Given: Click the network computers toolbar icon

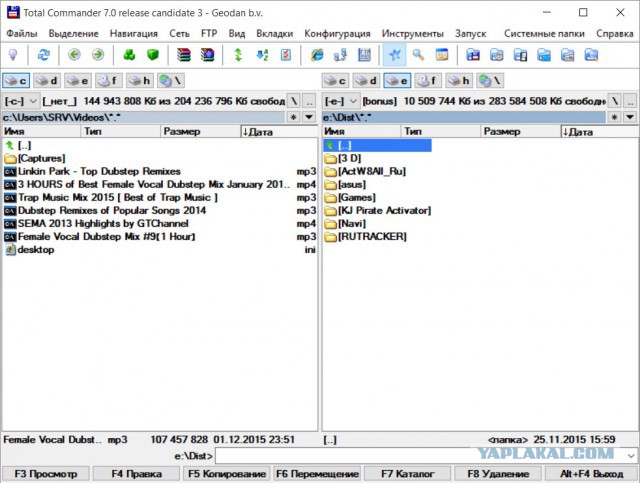Looking at the screenshot, I should tap(340, 55).
